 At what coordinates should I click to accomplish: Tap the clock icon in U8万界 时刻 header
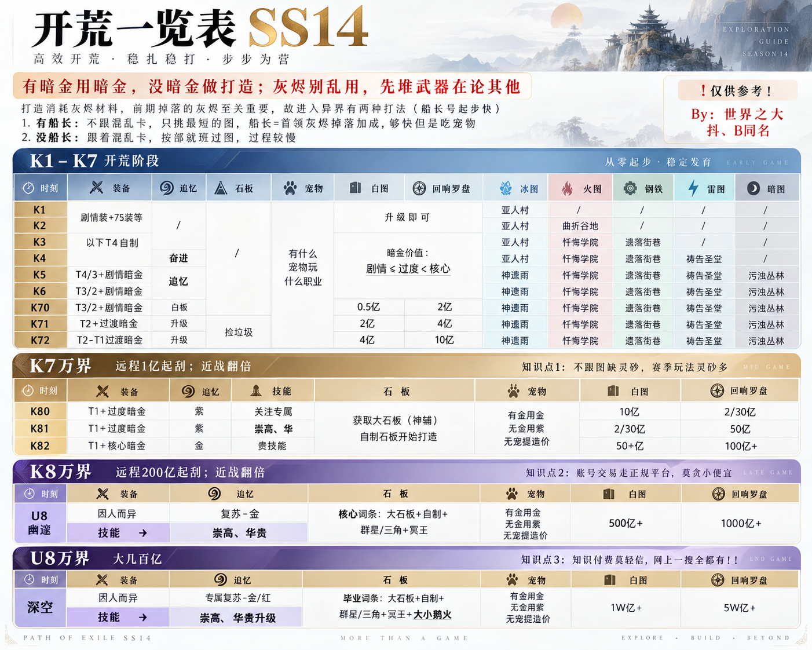(29, 579)
